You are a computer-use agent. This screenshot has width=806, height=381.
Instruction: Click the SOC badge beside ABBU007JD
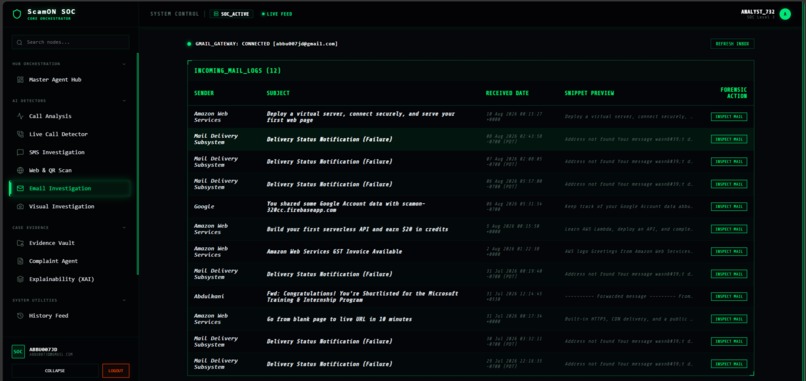pos(18,352)
